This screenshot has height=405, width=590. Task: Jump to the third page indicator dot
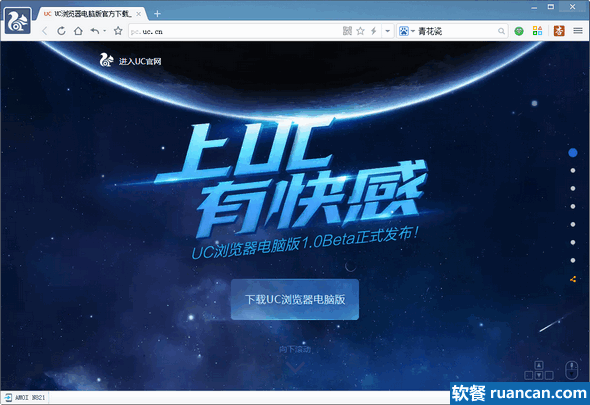point(573,188)
